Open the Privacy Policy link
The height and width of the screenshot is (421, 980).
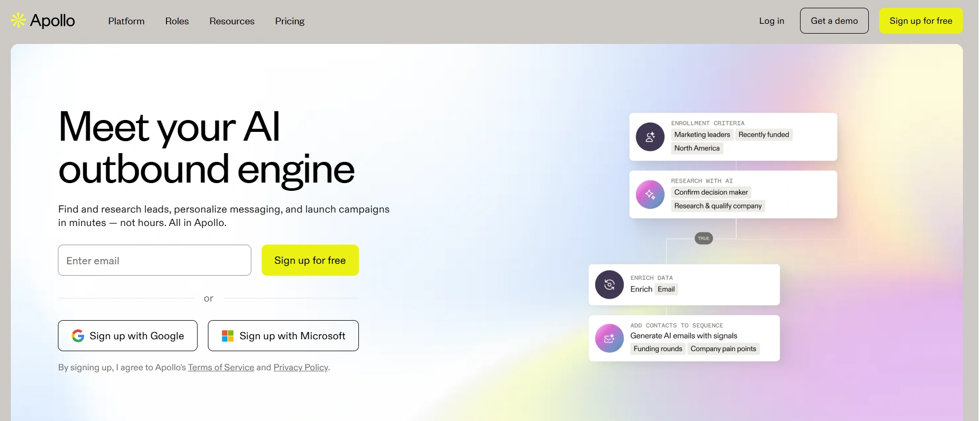(x=300, y=367)
